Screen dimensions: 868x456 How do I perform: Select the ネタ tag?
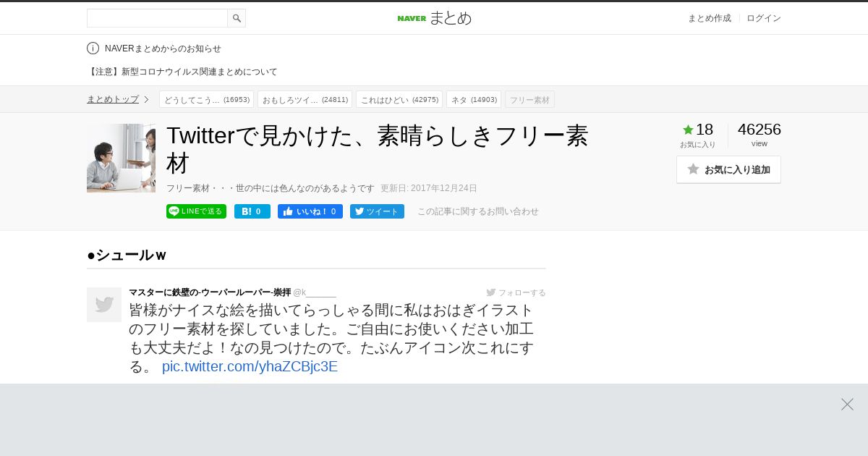pos(474,99)
